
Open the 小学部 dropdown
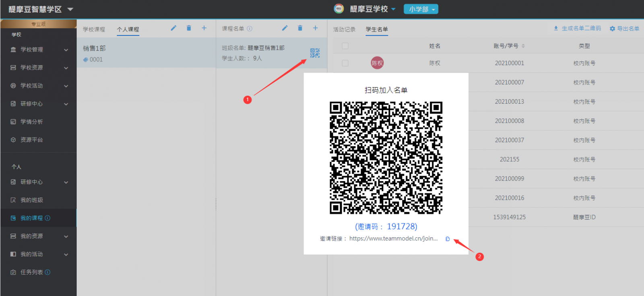421,9
